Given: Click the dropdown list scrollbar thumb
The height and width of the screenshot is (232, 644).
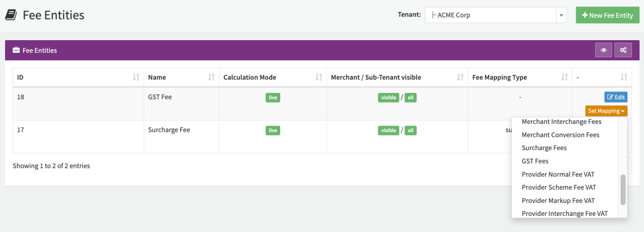Looking at the screenshot, I should pos(623,190).
